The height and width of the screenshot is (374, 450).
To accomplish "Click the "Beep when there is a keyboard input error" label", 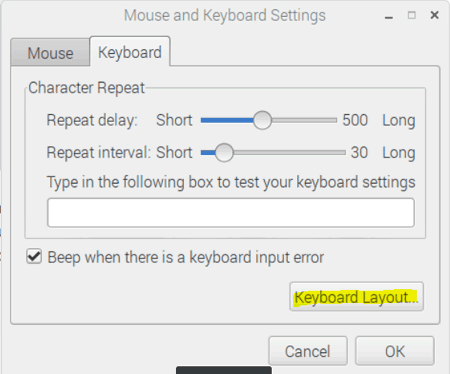I will click(x=186, y=258).
